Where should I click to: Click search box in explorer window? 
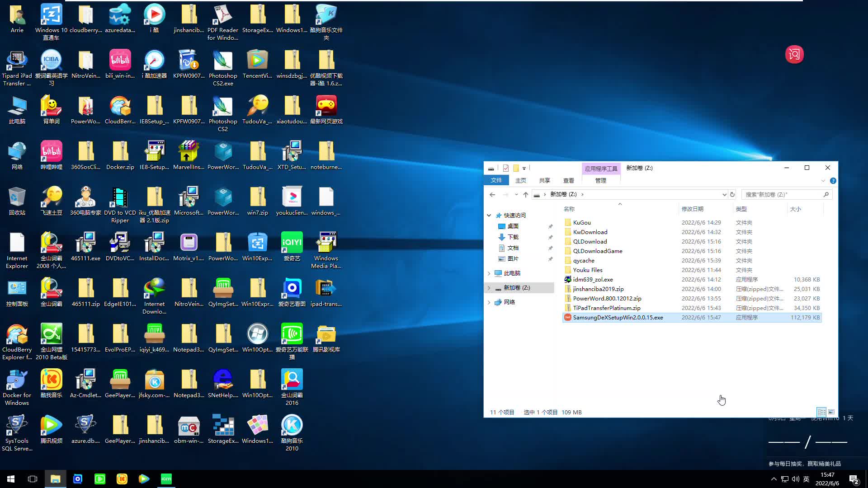point(784,194)
